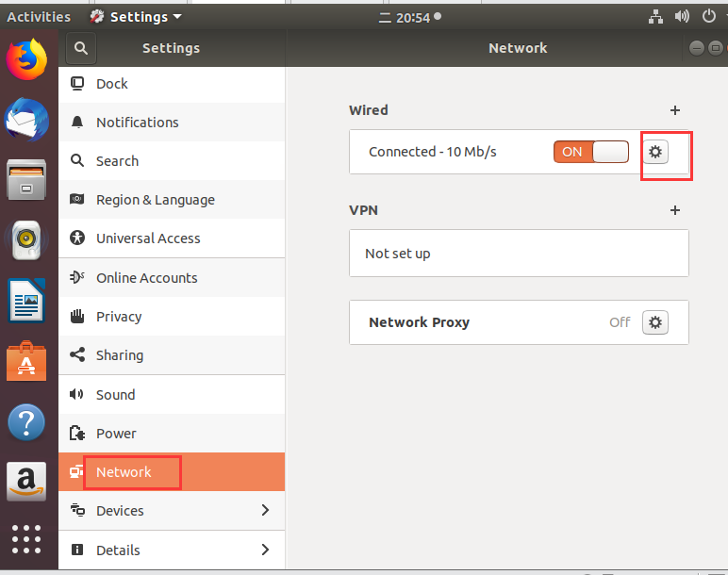Viewport: 728px width, 575px height.
Task: Open LibreOffice Writer from the dock
Action: click(26, 301)
